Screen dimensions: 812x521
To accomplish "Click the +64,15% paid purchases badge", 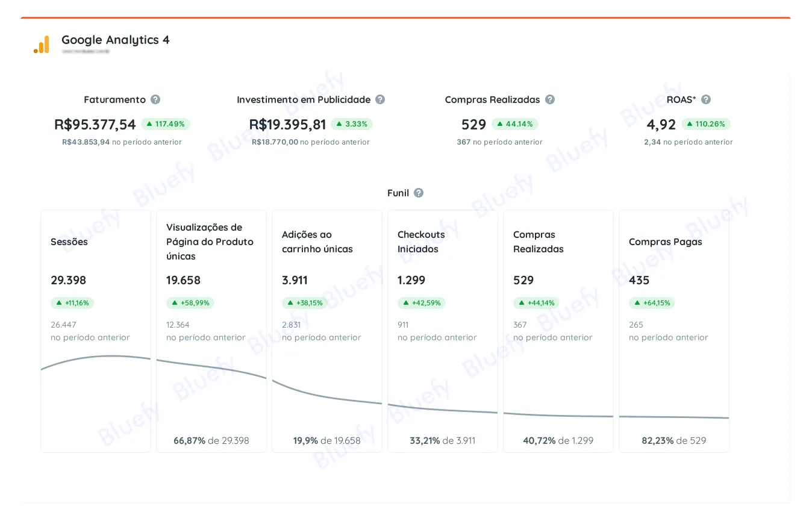I will click(x=652, y=303).
